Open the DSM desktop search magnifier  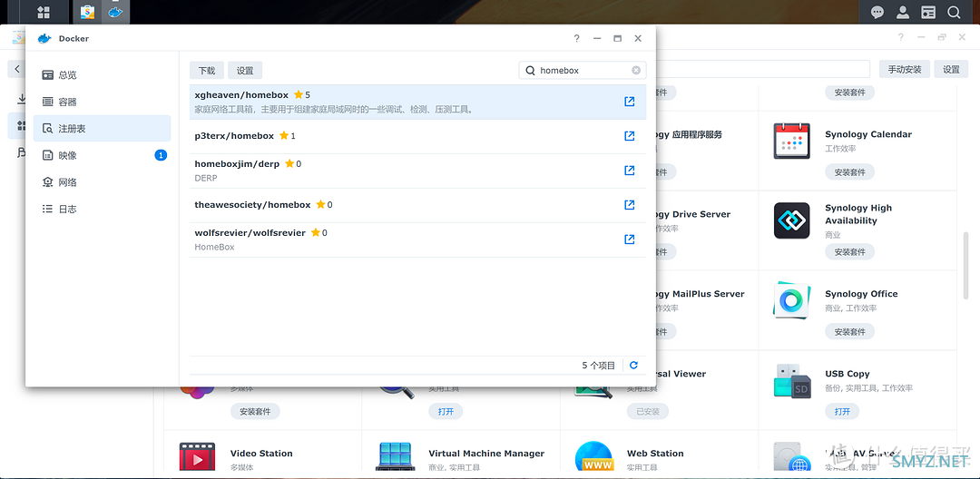[x=954, y=12]
